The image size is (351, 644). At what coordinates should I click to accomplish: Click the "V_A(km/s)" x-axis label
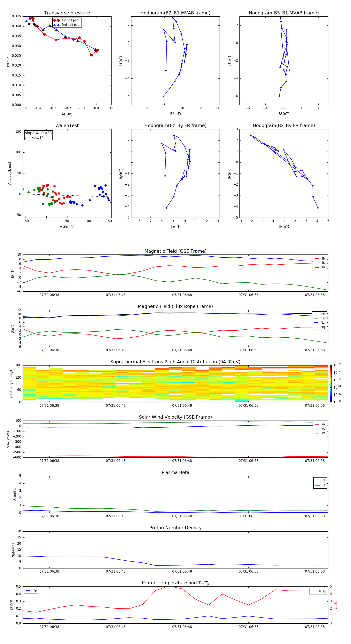(x=67, y=227)
